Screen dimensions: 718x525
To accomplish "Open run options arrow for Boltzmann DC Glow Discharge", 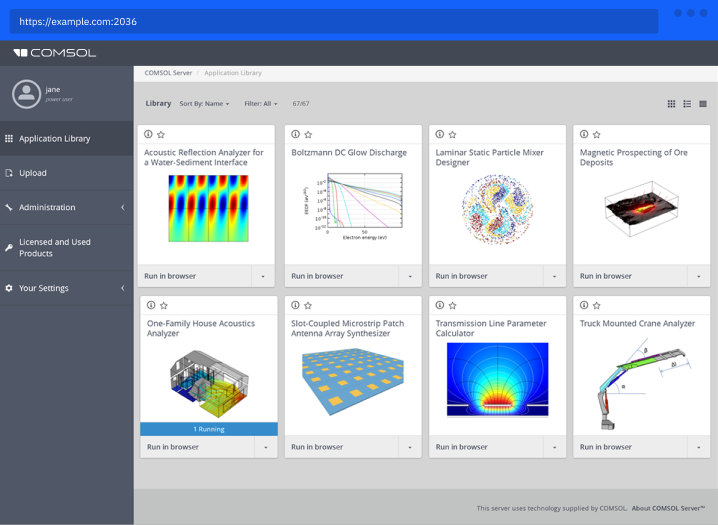I will pos(410,276).
